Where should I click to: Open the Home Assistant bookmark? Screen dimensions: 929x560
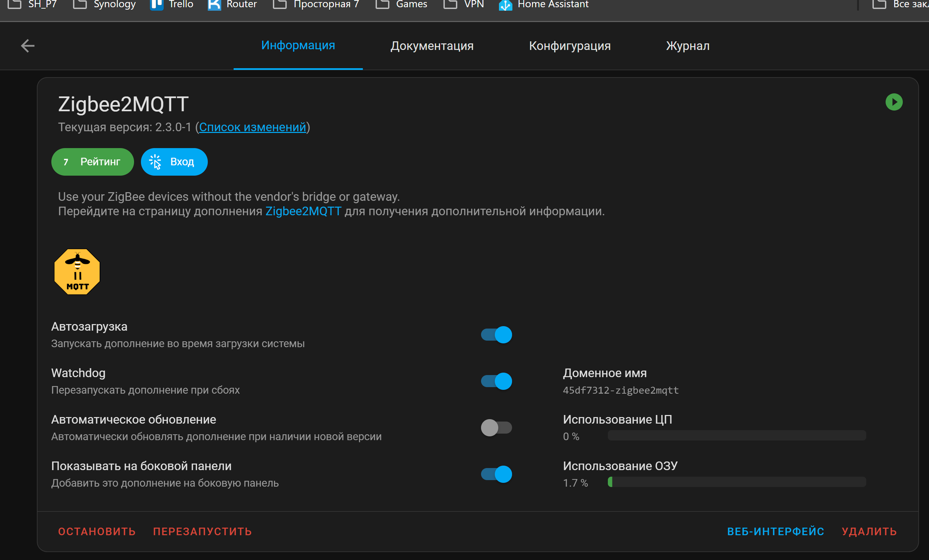pyautogui.click(x=544, y=4)
